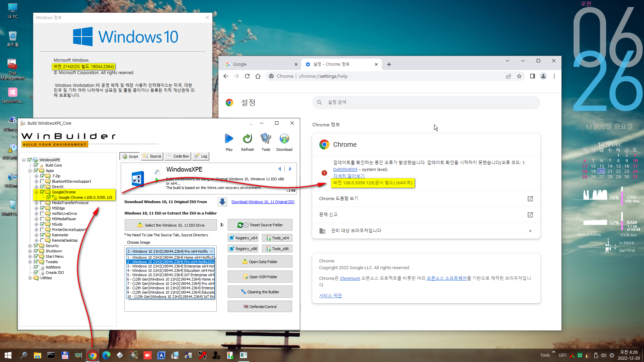Enable BluetoothDeviceSupport checkbox
This screenshot has width=644, height=362.
[x=42, y=181]
